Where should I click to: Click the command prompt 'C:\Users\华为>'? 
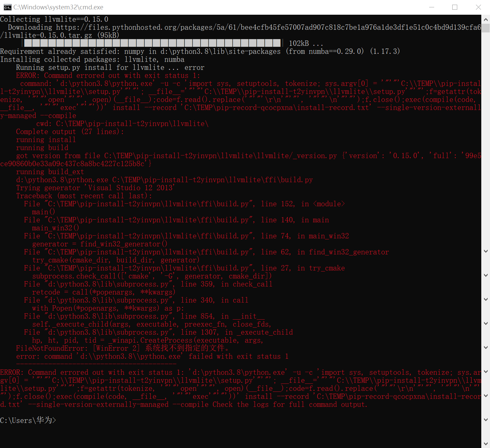(x=28, y=420)
